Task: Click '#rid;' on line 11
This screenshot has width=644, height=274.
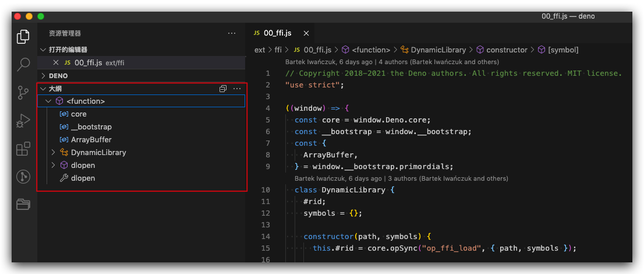Action: tap(314, 202)
